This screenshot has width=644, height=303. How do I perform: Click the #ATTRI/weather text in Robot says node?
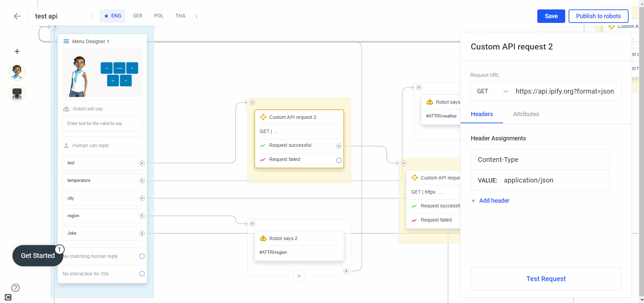click(441, 116)
